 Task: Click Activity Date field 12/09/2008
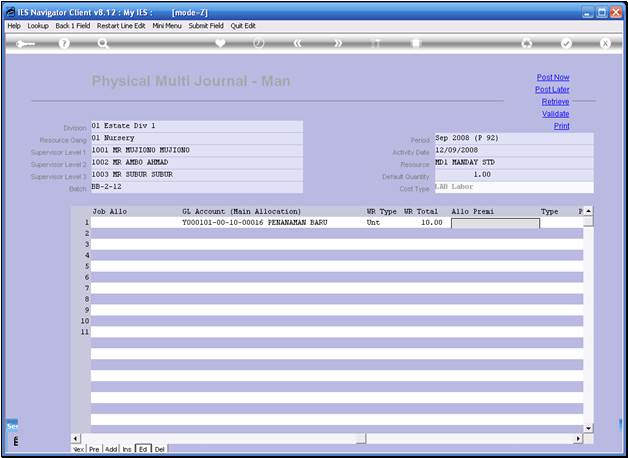(x=514, y=150)
